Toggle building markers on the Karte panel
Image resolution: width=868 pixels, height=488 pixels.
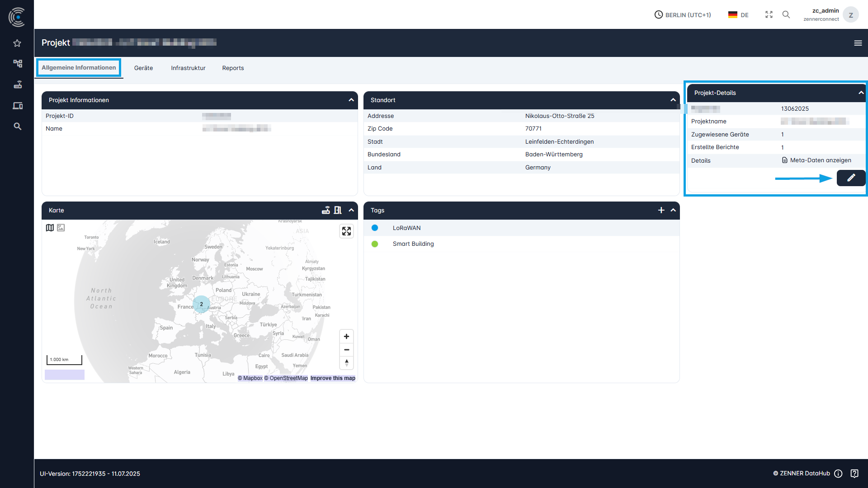pyautogui.click(x=338, y=210)
